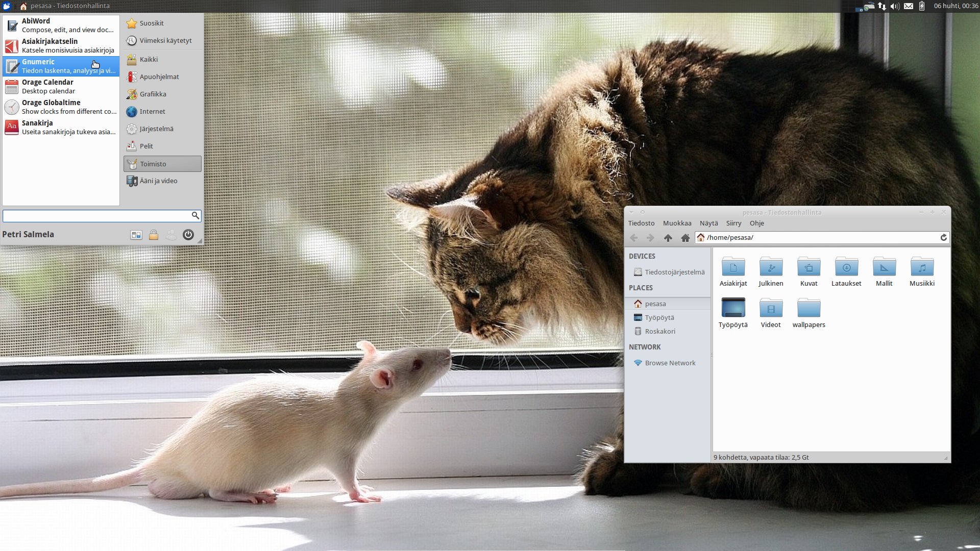Open the Muokkaa menu
980x551 pixels.
coord(677,223)
